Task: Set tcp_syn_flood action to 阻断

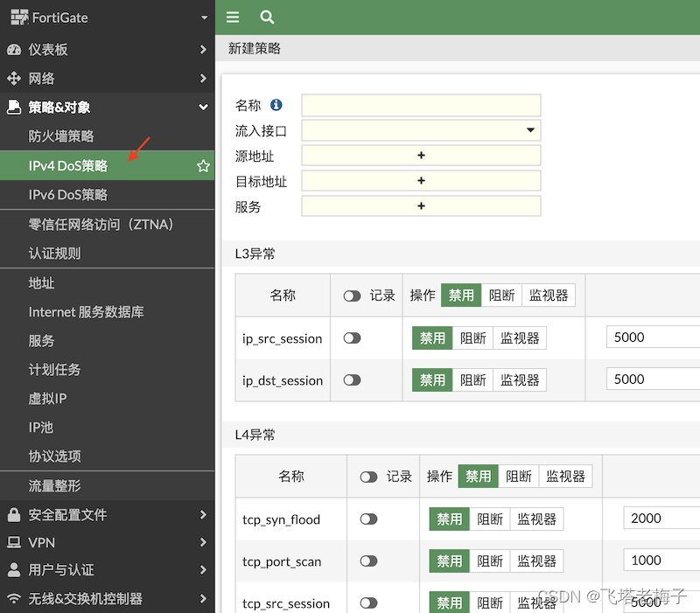Action: coord(490,519)
